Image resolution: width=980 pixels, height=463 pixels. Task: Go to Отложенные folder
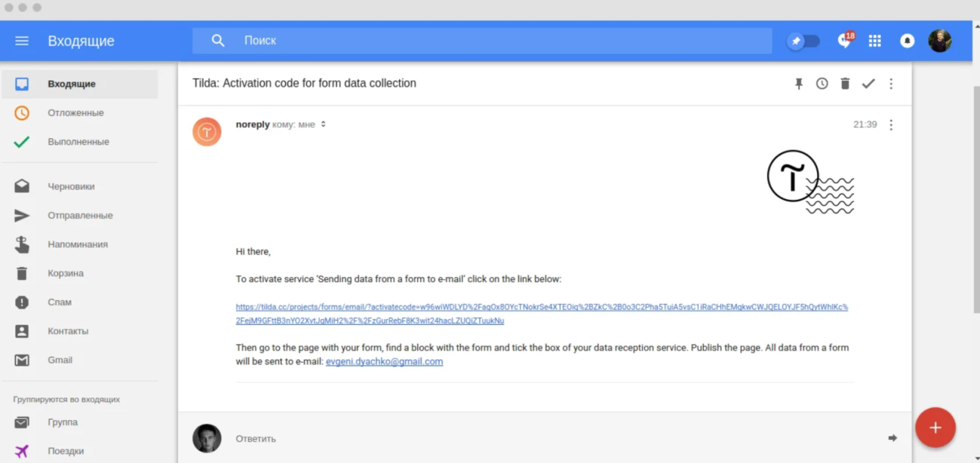point(75,113)
